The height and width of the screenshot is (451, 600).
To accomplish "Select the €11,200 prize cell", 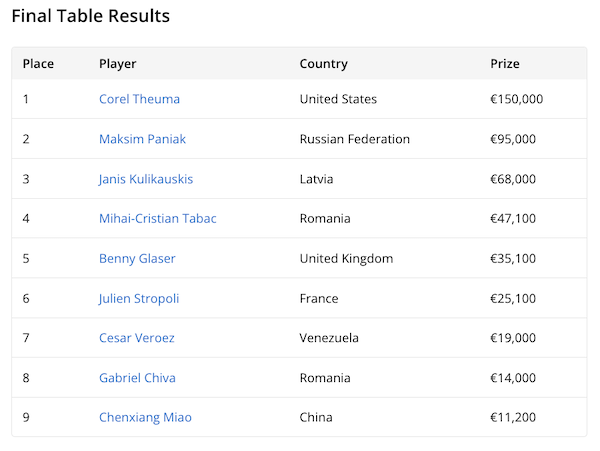I will (x=513, y=417).
